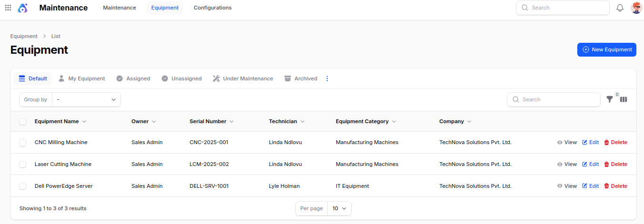
Task: Sort by Technician column
Action: [287, 121]
